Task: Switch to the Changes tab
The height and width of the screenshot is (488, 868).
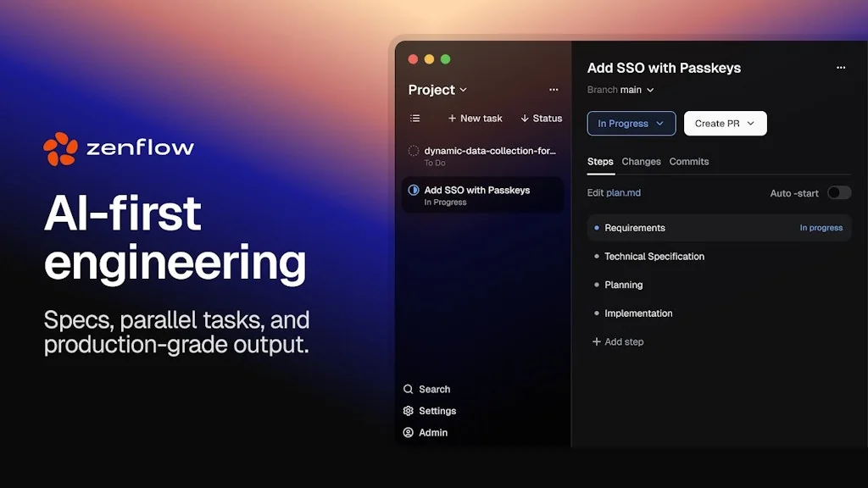Action: [x=641, y=162]
